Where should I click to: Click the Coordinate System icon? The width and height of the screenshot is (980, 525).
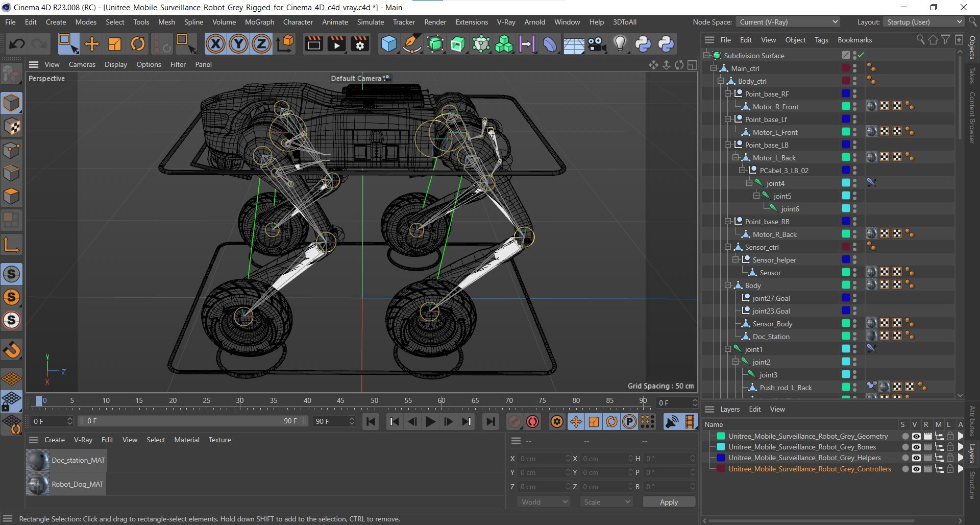285,44
